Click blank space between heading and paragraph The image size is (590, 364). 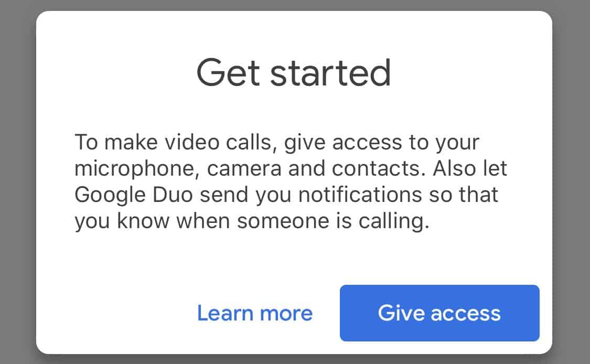click(x=294, y=110)
